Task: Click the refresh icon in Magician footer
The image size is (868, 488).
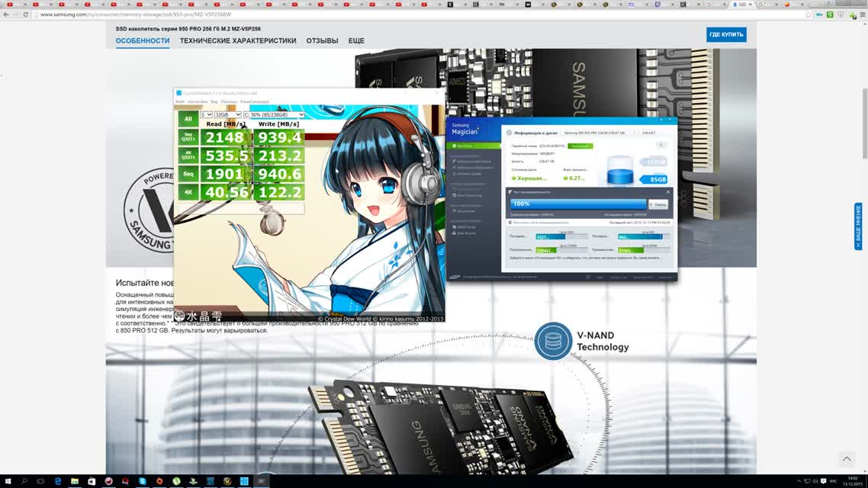Action: click(588, 278)
